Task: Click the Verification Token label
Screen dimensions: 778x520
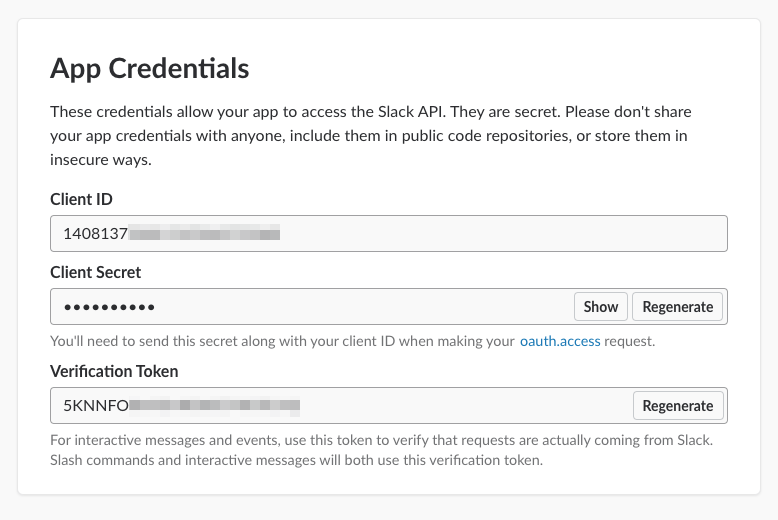Action: [x=114, y=371]
